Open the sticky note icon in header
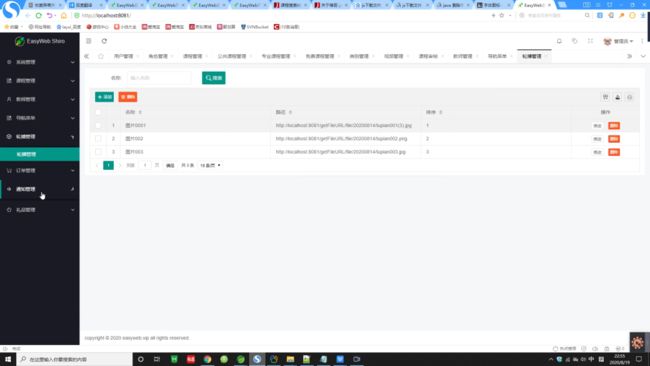Image resolution: width=650 pixels, height=366 pixels. pyautogui.click(x=575, y=41)
